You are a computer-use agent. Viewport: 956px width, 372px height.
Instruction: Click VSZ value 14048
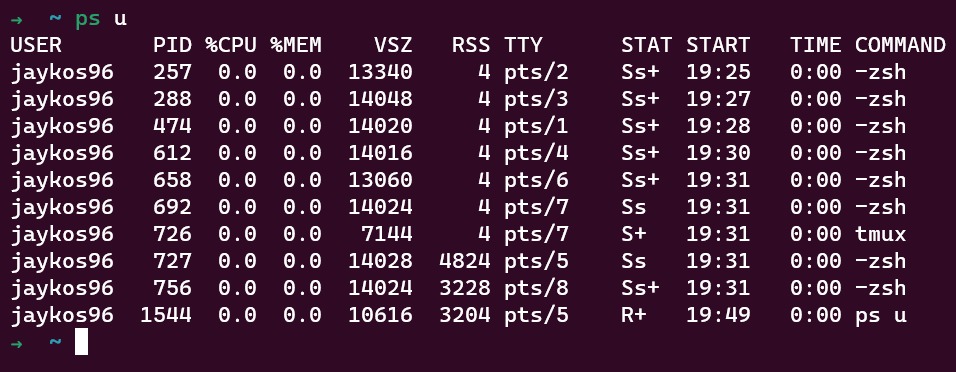coord(380,99)
